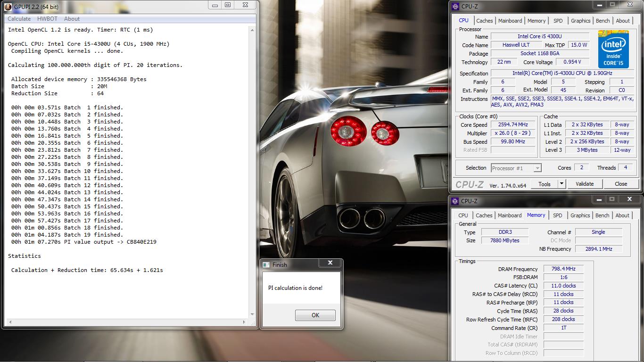Select Mainboard tab in top CPU-Z window
Viewport: 644px width, 362px height.
(x=510, y=21)
